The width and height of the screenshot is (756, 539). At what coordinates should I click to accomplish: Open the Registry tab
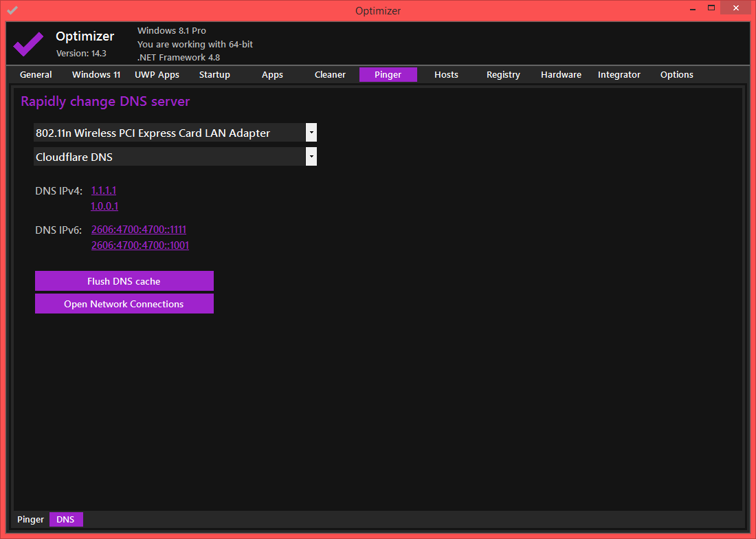coord(503,75)
